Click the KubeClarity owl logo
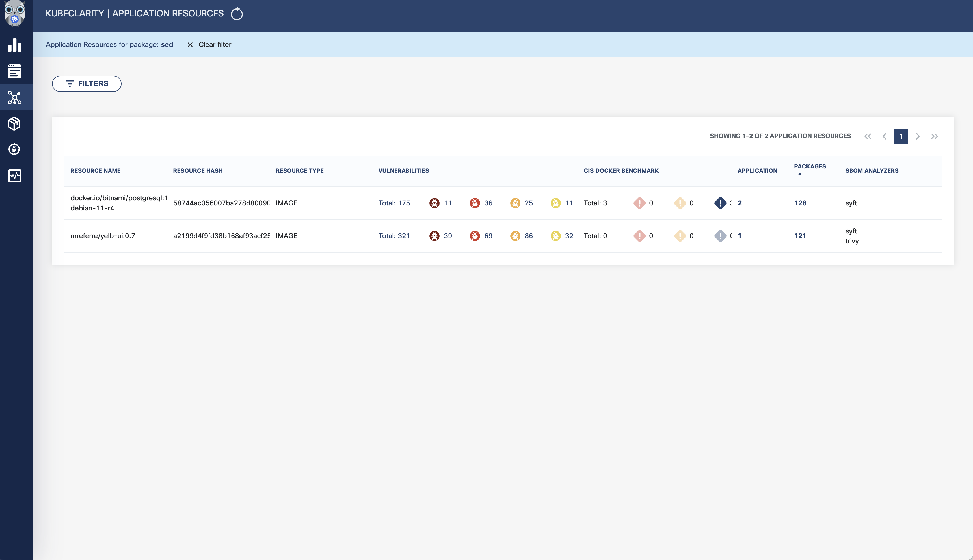Viewport: 973px width, 560px height. [x=15, y=14]
